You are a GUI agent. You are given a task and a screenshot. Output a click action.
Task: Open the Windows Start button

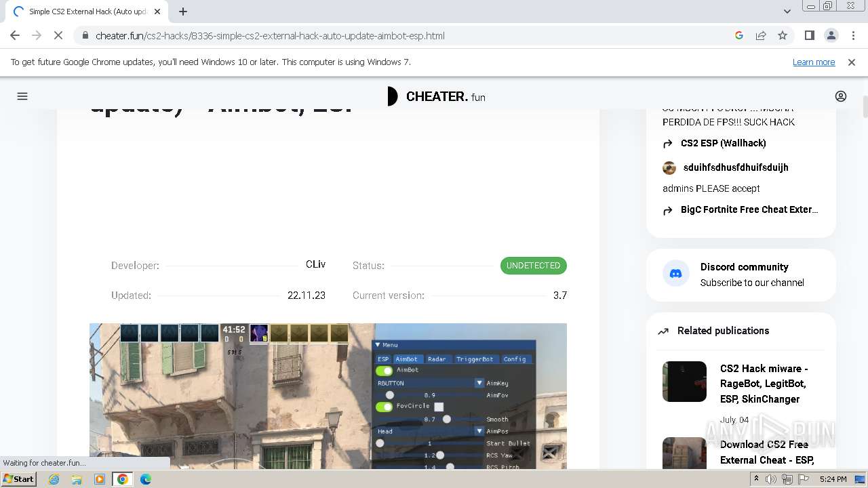coord(19,479)
